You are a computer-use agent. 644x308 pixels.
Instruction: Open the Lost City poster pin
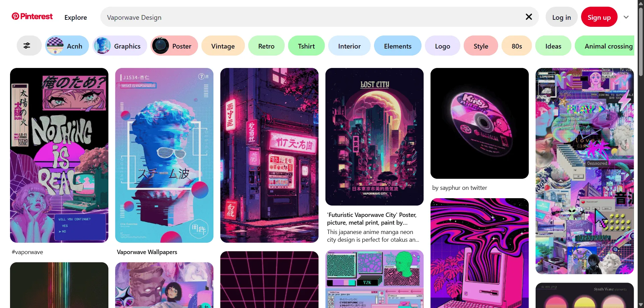374,137
